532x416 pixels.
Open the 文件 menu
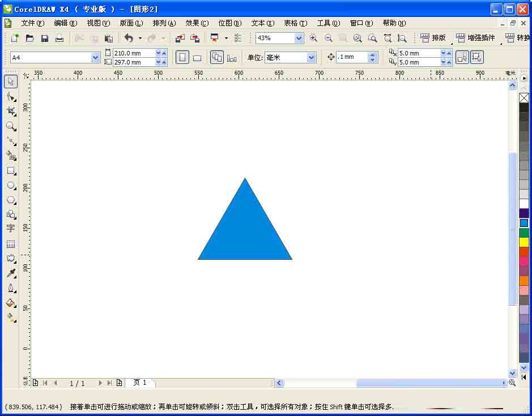(x=33, y=23)
